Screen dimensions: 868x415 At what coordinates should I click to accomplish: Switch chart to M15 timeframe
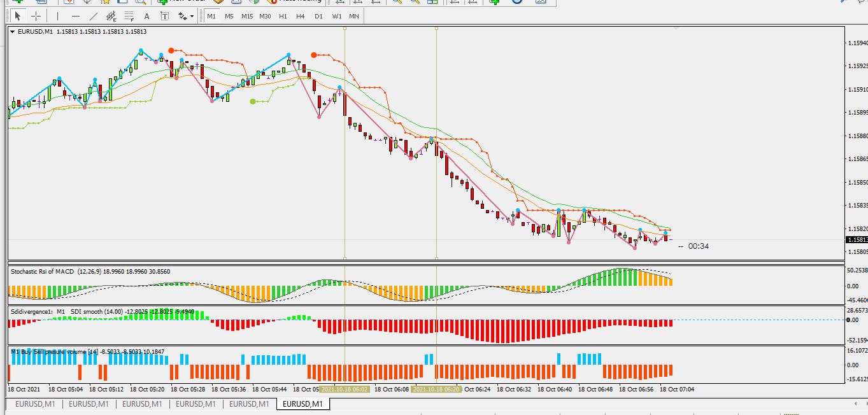[247, 16]
